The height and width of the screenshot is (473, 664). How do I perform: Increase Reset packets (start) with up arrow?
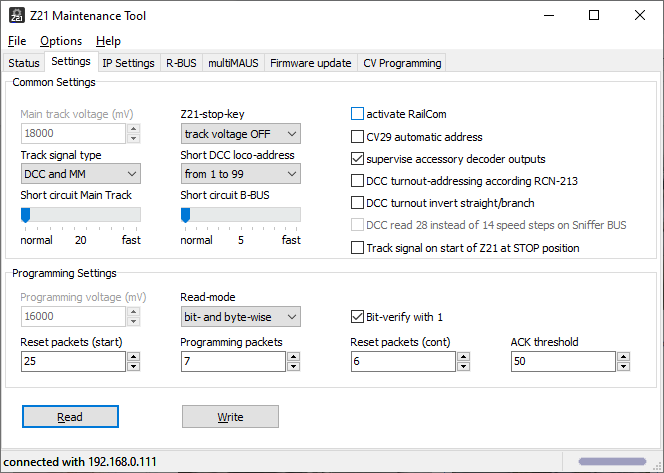(x=134, y=357)
